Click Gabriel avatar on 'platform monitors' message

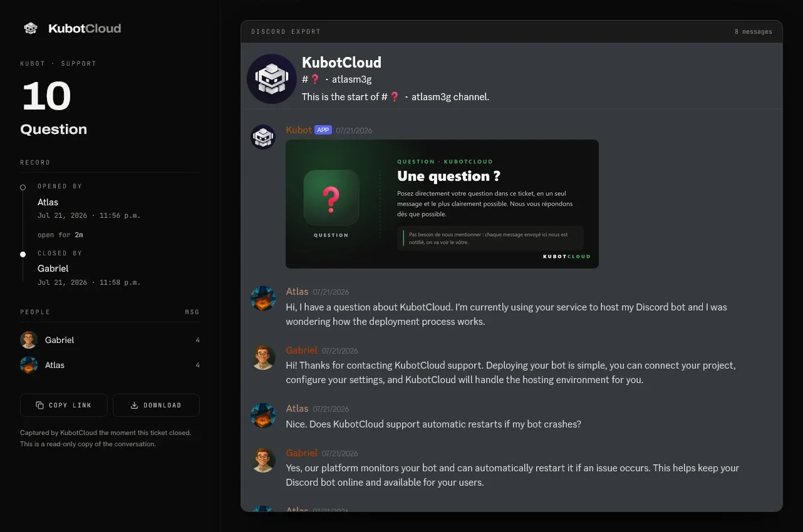263,460
